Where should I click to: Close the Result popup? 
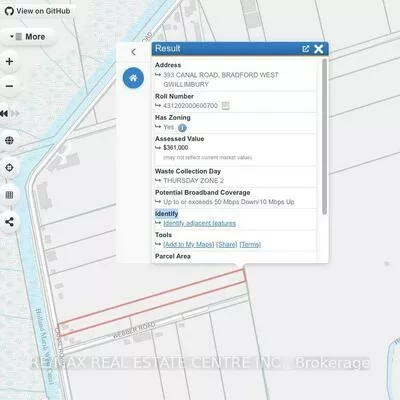pos(319,49)
